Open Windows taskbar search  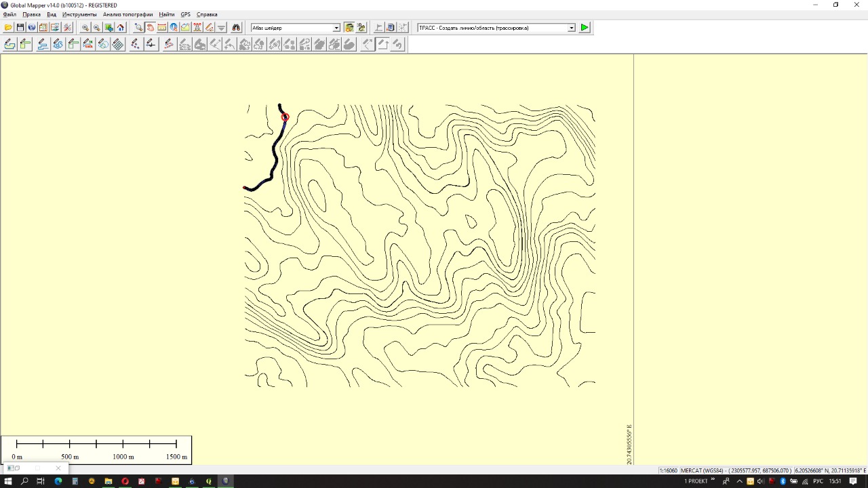[x=24, y=481]
